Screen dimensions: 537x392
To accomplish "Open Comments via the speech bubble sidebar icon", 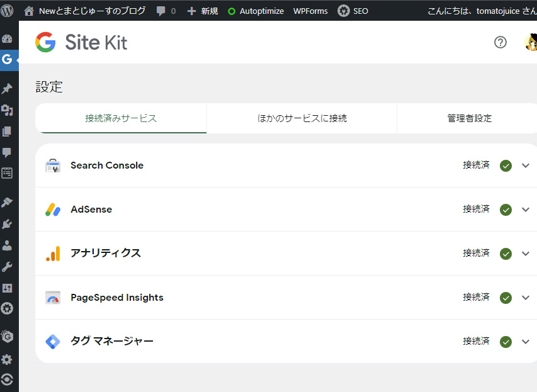I will (7, 152).
